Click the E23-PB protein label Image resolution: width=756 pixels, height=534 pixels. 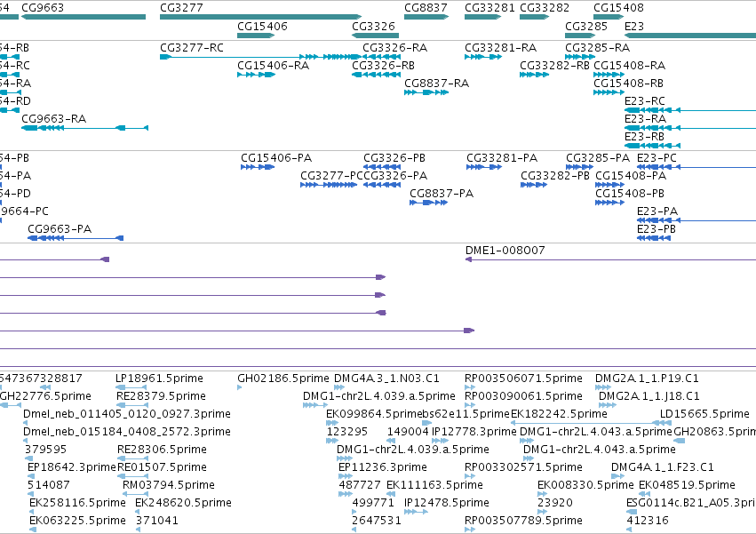click(657, 229)
